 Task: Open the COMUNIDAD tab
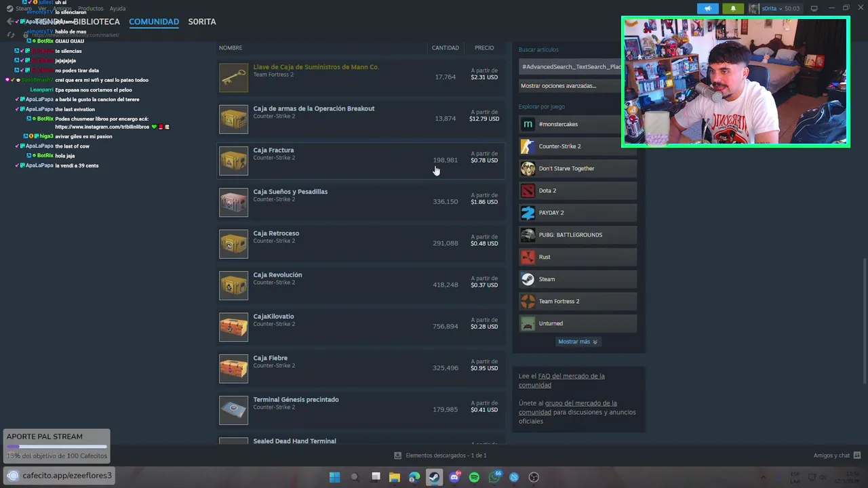coord(154,22)
